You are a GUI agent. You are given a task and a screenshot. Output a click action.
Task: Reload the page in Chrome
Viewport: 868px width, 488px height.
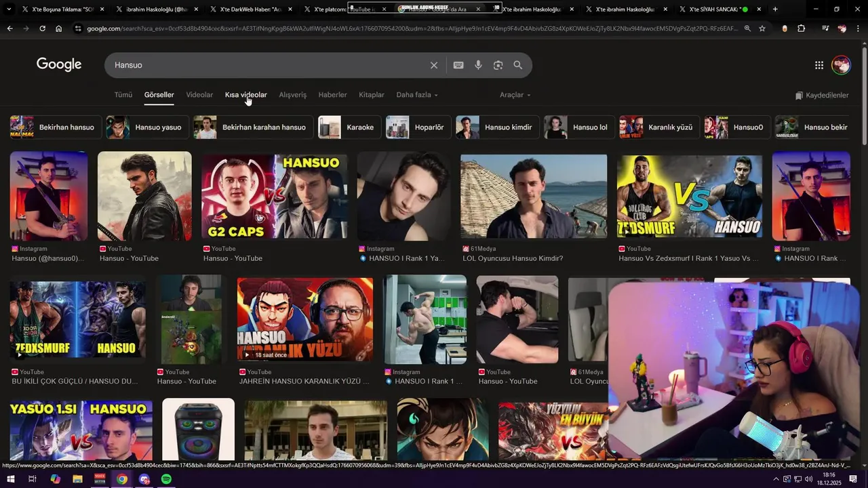(42, 28)
